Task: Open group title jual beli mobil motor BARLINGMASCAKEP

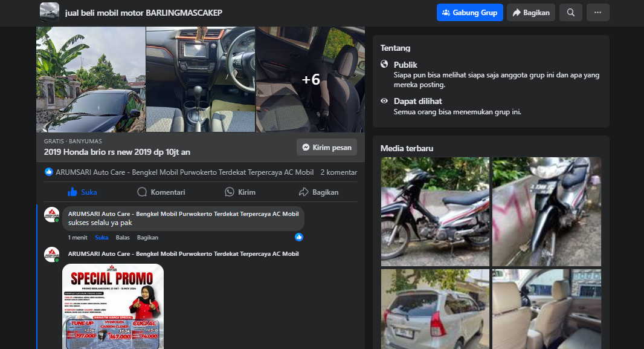Action: coord(144,13)
